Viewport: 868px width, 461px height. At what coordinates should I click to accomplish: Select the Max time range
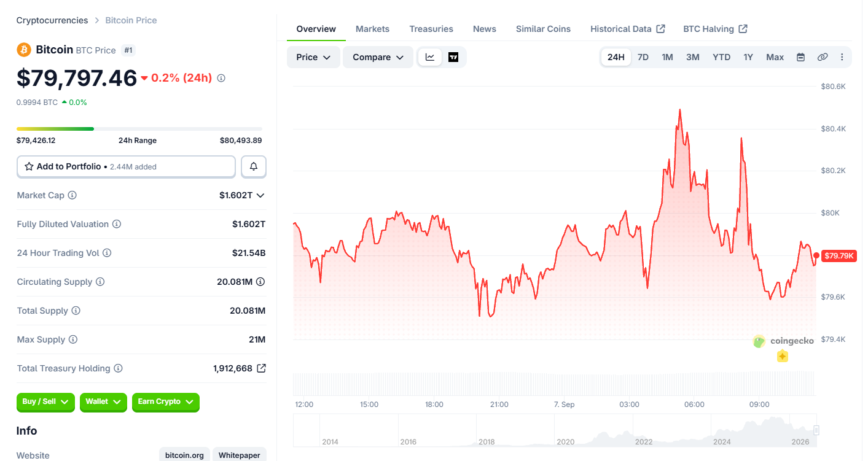775,57
